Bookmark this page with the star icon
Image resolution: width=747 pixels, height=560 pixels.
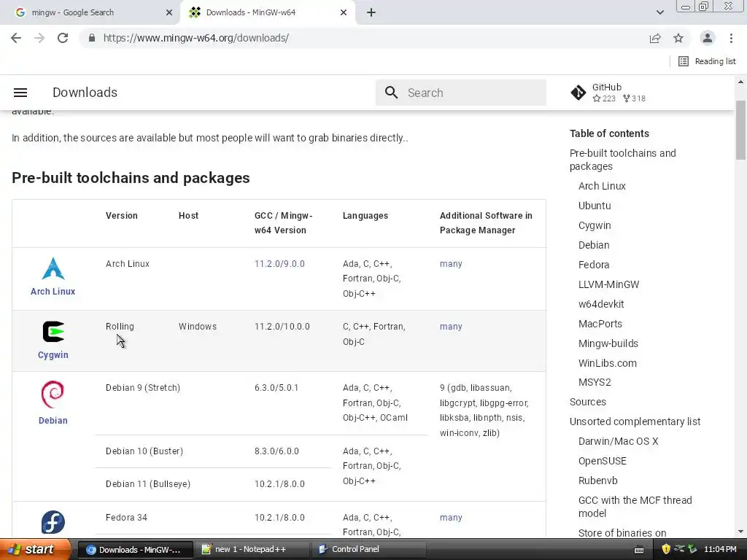point(678,38)
